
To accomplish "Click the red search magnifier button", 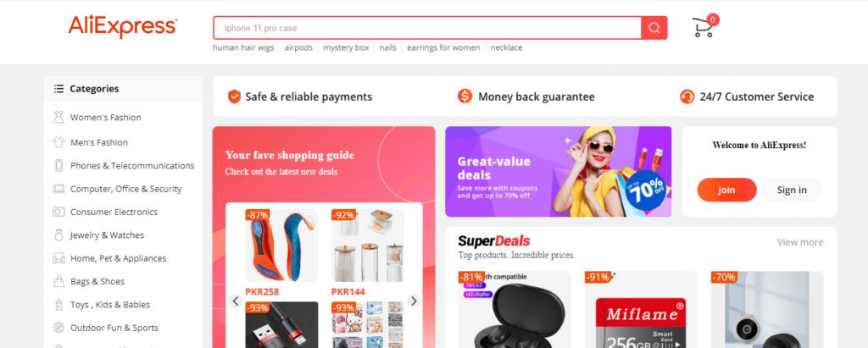I will coord(654,28).
